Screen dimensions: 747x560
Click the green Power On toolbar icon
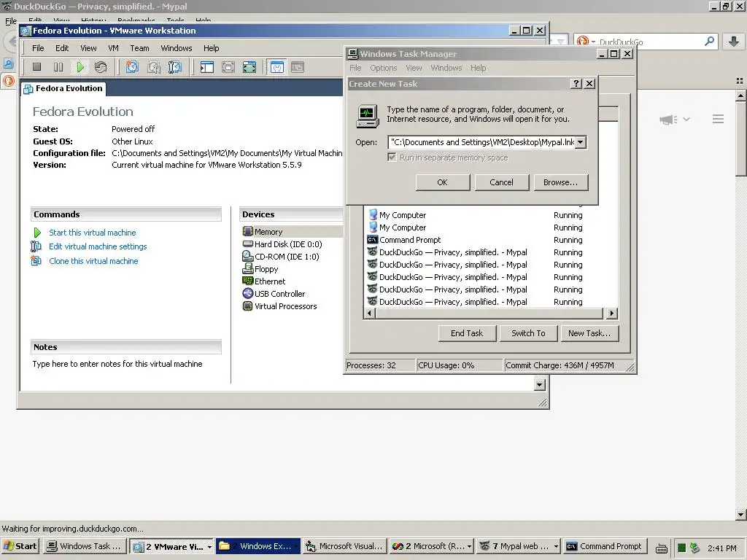80,67
